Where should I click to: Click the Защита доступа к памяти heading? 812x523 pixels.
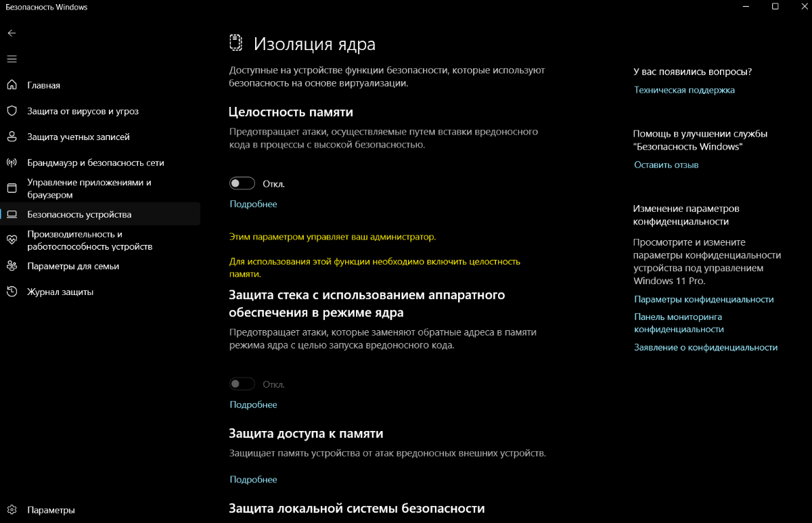pyautogui.click(x=306, y=433)
